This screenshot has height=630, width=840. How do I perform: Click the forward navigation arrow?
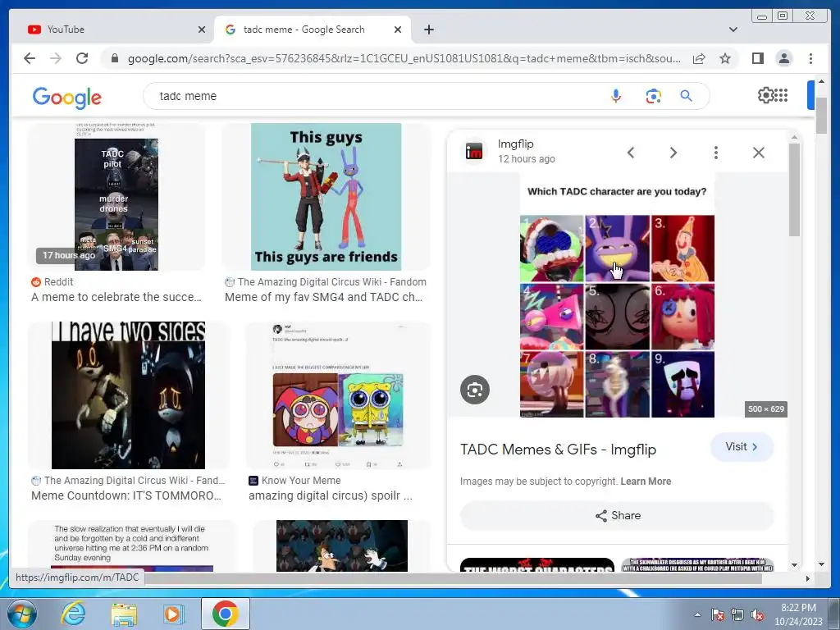pyautogui.click(x=56, y=58)
